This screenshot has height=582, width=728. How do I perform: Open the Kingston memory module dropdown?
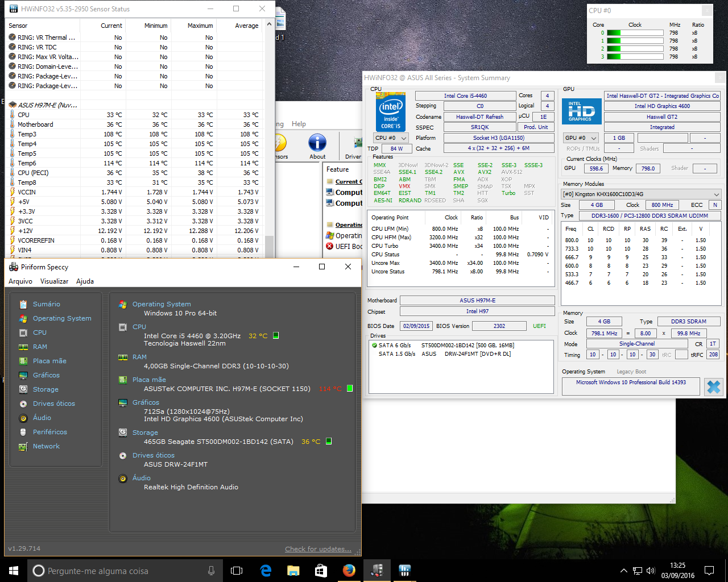(x=641, y=194)
